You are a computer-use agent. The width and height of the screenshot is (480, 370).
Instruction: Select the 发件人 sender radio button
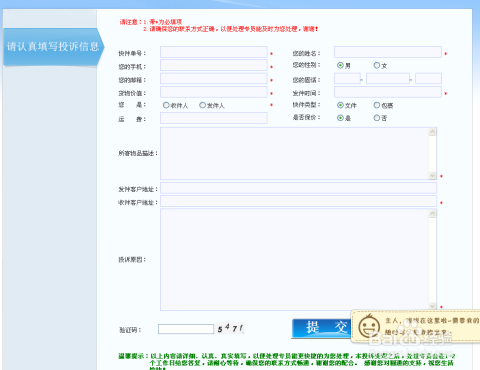[202, 105]
